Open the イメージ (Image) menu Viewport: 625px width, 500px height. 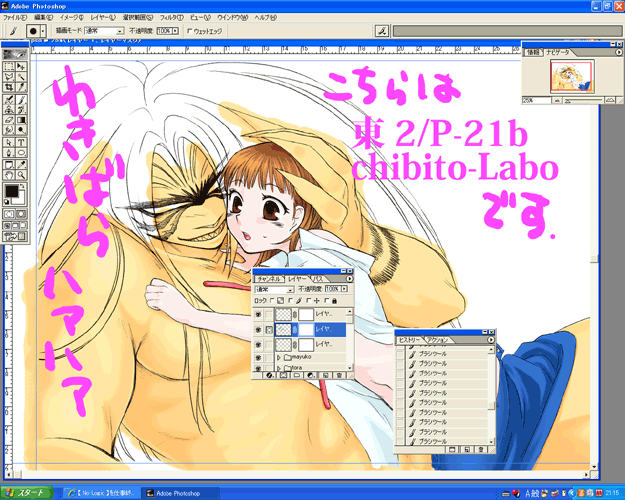point(72,18)
